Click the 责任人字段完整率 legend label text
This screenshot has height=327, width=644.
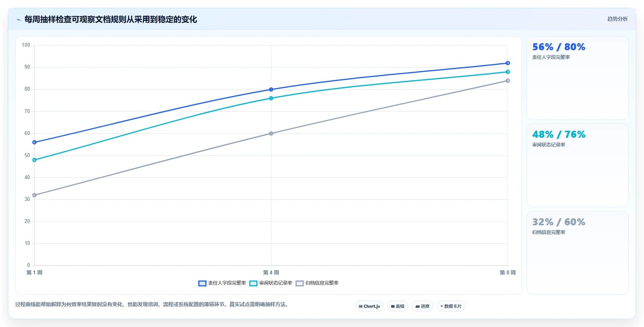[227, 283]
